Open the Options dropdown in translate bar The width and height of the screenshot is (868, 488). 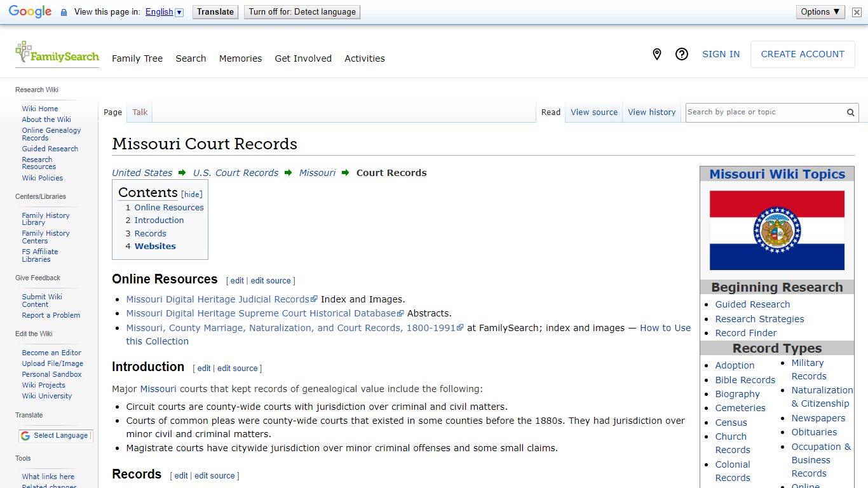click(x=820, y=11)
